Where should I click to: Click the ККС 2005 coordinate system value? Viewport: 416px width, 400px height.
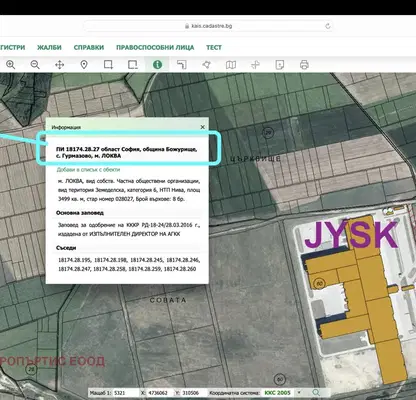(x=277, y=393)
